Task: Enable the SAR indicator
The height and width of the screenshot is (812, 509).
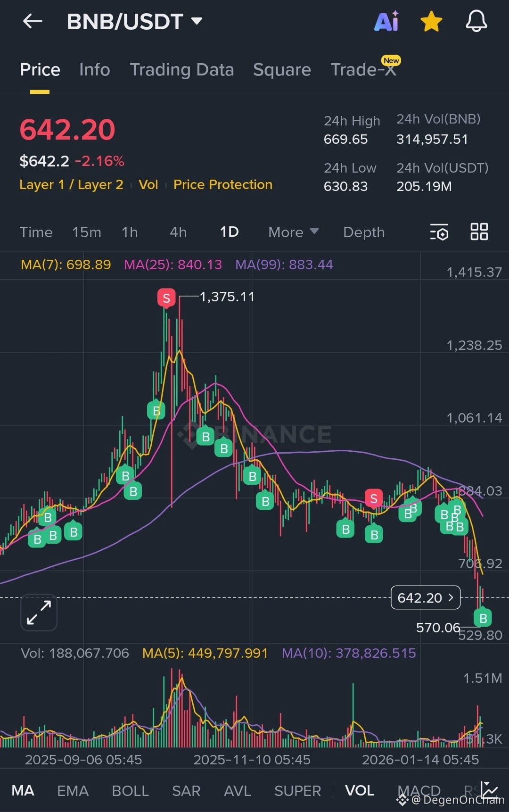Action: tap(186, 791)
